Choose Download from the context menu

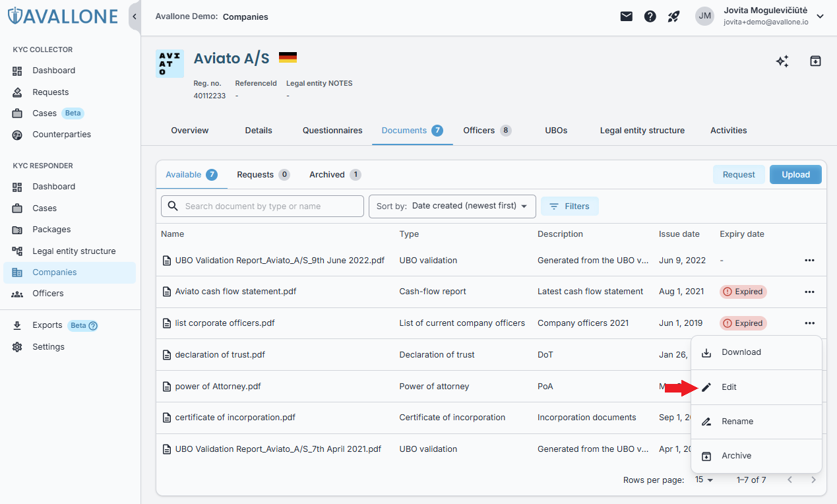(x=757, y=352)
